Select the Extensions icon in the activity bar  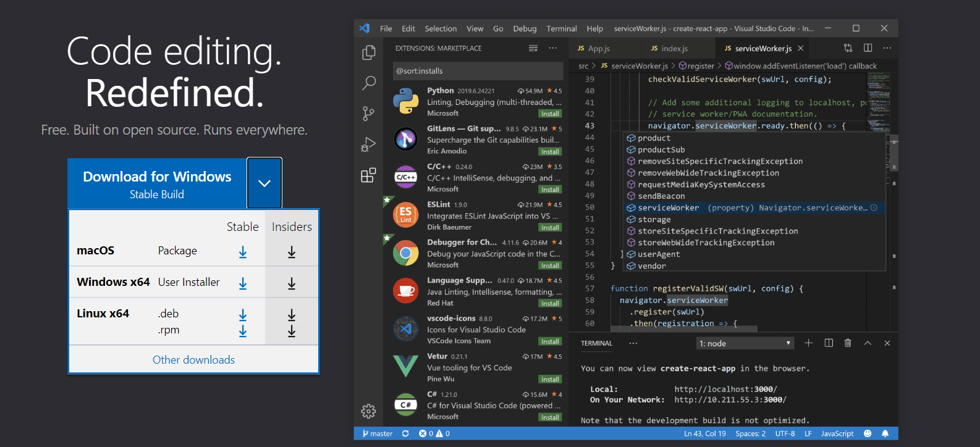coord(369,175)
